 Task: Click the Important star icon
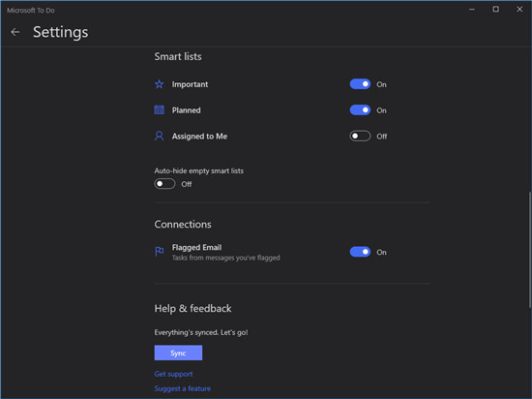pos(160,84)
